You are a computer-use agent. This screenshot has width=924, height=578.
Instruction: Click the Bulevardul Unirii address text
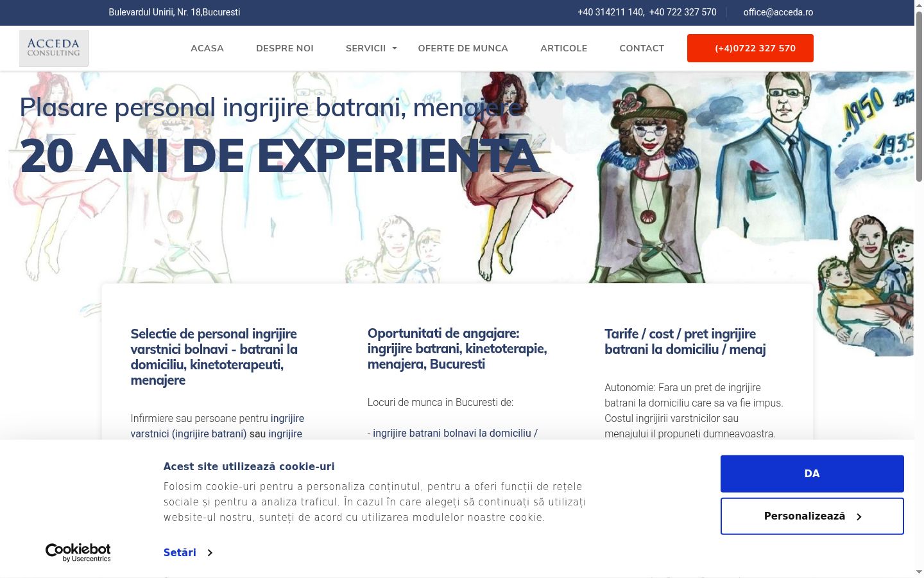click(175, 12)
